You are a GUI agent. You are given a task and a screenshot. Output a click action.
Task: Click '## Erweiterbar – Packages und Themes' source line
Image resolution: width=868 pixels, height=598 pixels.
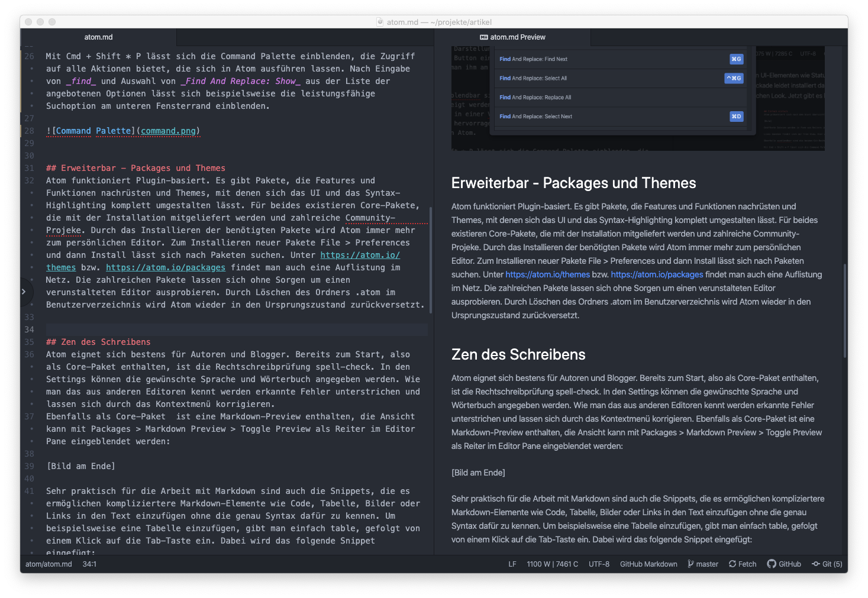[135, 168]
